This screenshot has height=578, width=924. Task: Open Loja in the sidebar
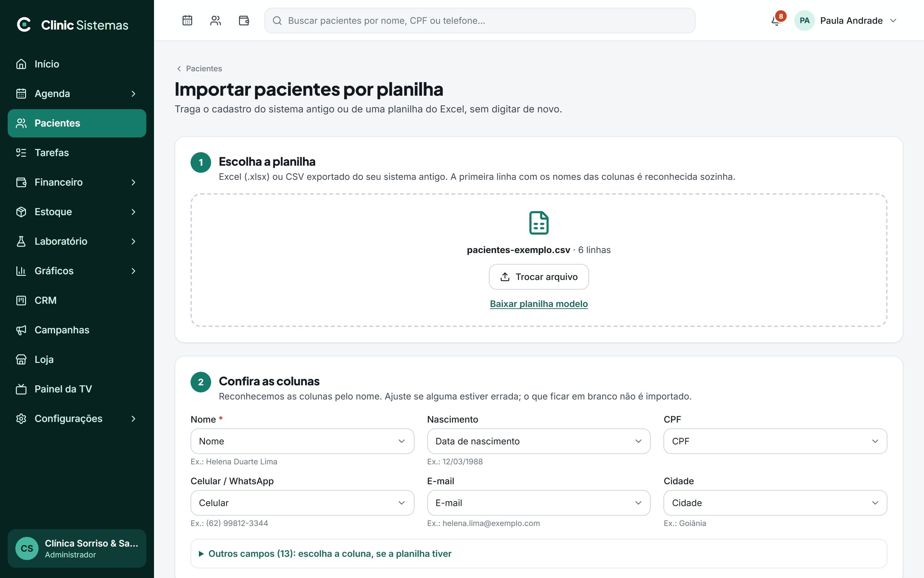pos(77,359)
